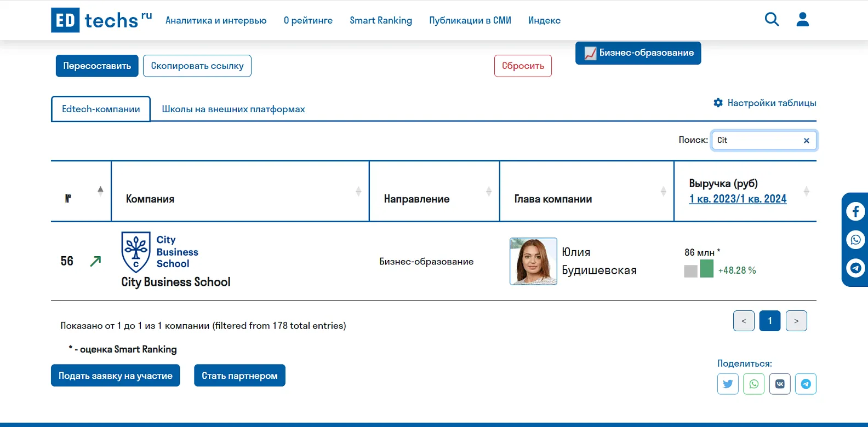Screen dimensions: 868x427
Task: Sort table by rank number column
Action: [x=100, y=191]
